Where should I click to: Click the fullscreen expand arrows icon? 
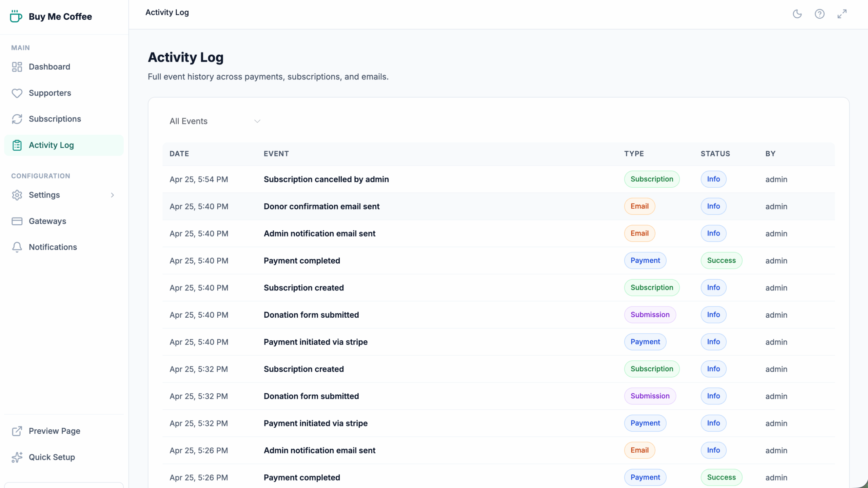pyautogui.click(x=842, y=14)
